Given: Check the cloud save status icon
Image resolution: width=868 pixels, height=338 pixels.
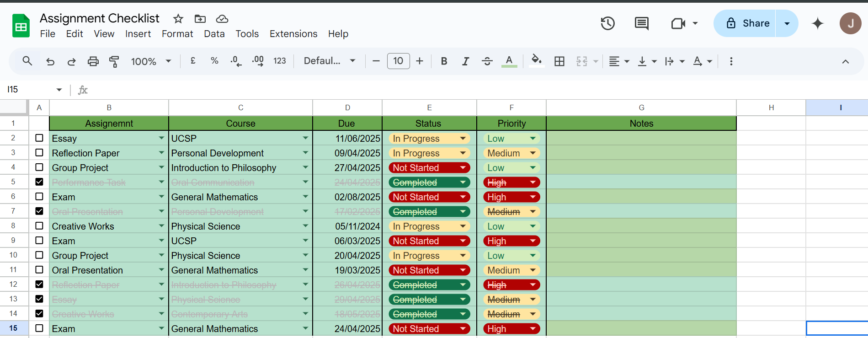Looking at the screenshot, I should click(222, 19).
